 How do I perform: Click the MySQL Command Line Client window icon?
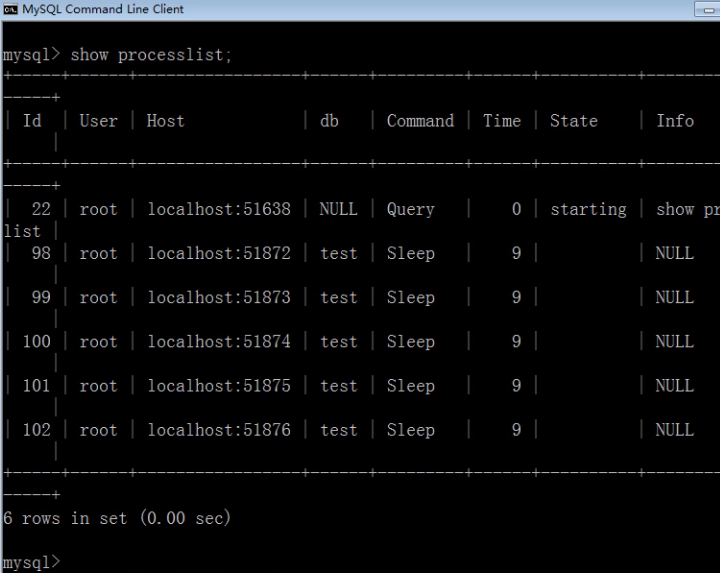pyautogui.click(x=10, y=9)
